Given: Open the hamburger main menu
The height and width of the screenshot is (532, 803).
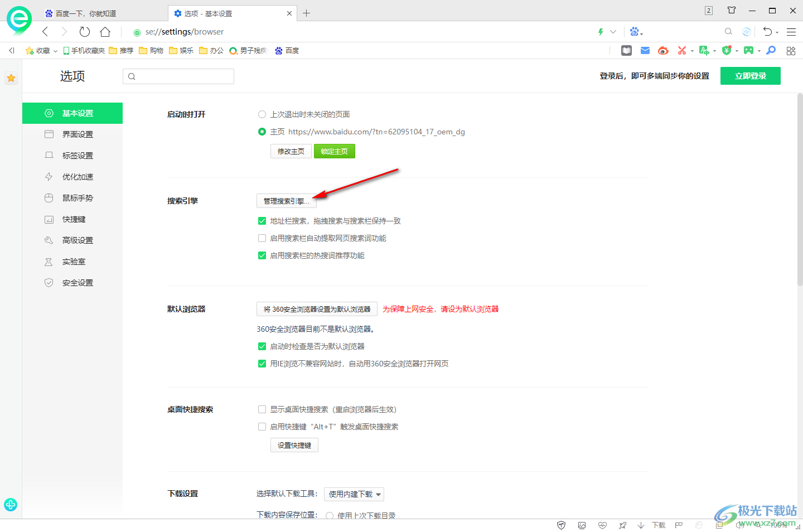Looking at the screenshot, I should coord(791,32).
